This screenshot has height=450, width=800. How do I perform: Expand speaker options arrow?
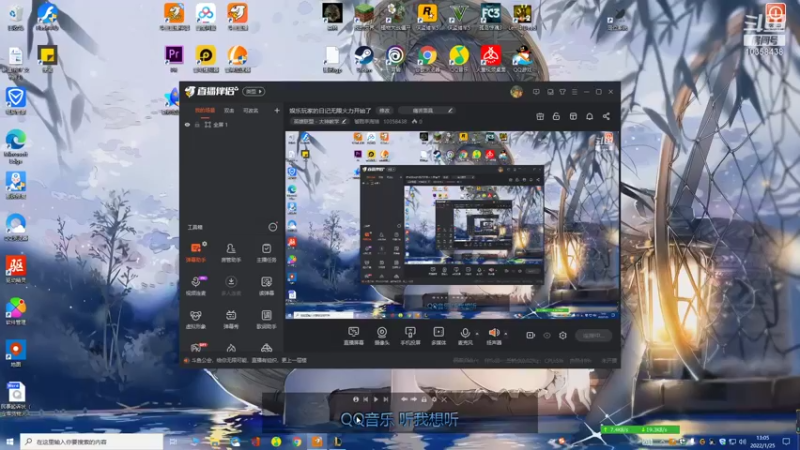[x=506, y=334]
